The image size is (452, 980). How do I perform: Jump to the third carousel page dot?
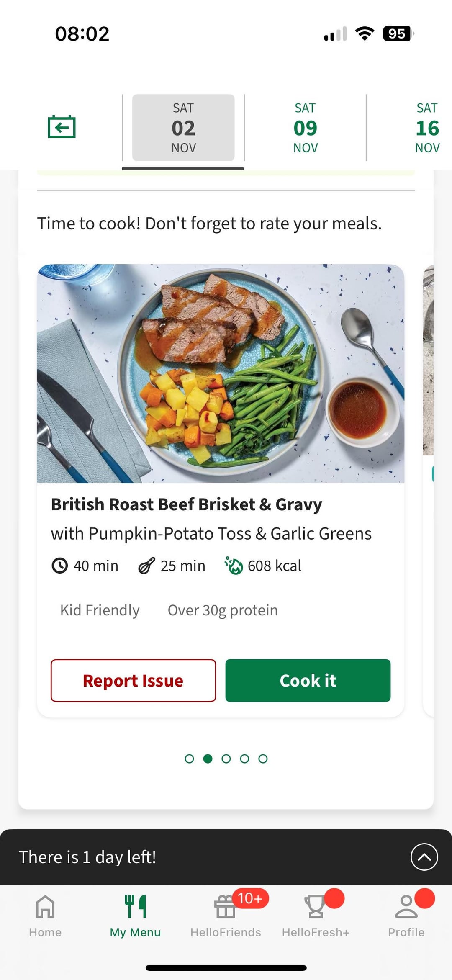(x=226, y=759)
